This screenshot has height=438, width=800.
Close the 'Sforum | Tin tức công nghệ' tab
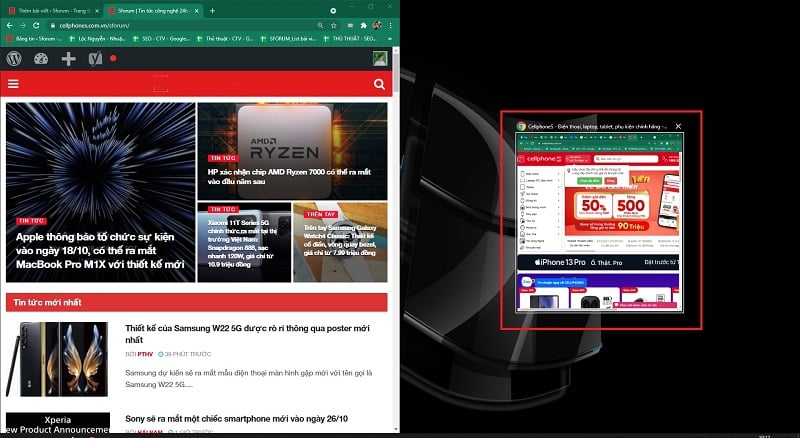point(196,11)
